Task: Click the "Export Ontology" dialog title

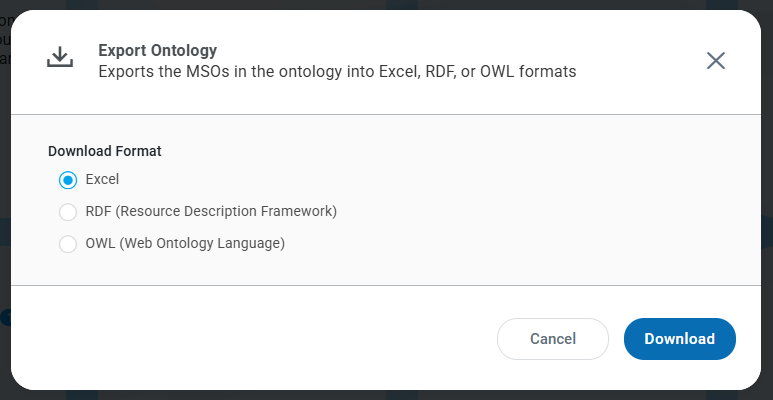Action: [x=157, y=50]
